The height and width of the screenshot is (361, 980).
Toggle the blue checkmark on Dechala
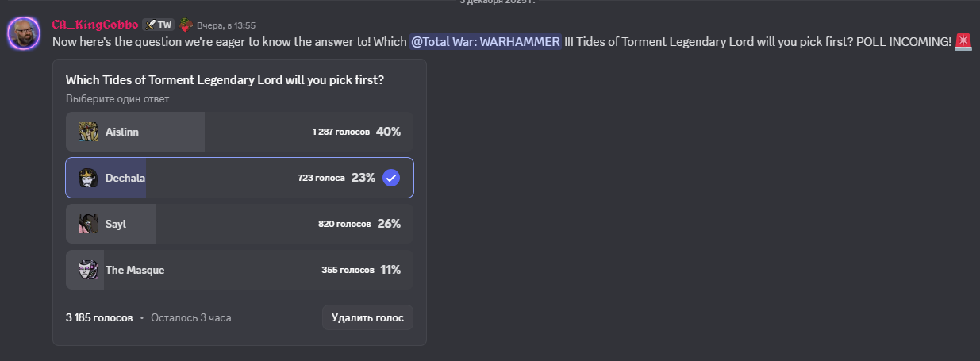391,178
